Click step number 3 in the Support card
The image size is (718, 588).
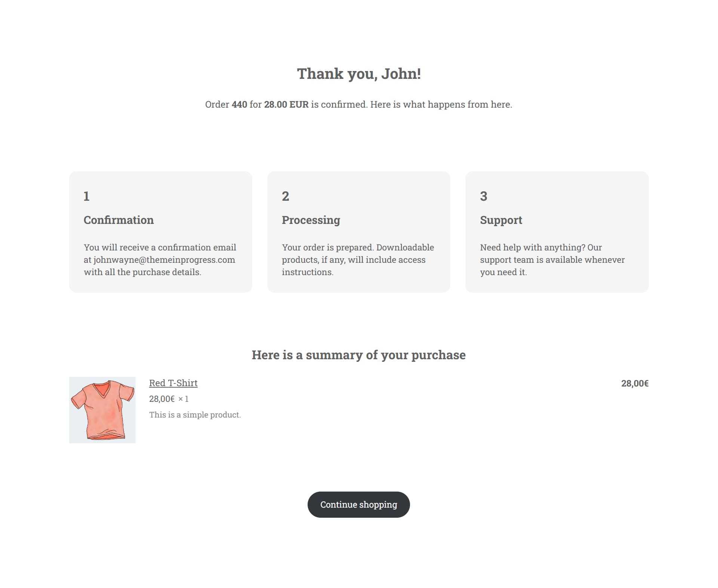click(483, 196)
